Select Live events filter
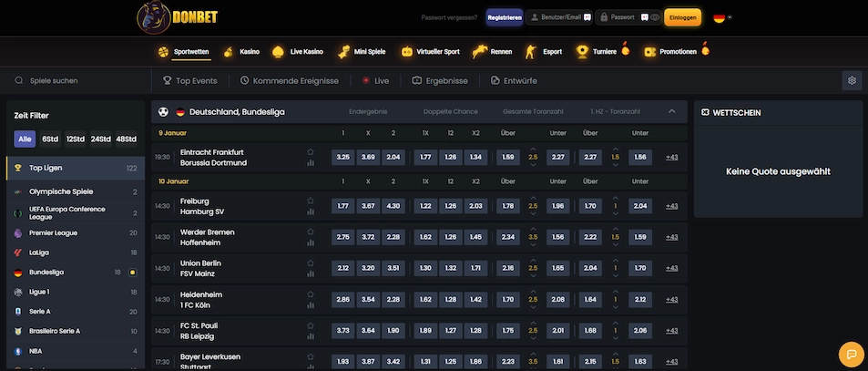 click(375, 81)
